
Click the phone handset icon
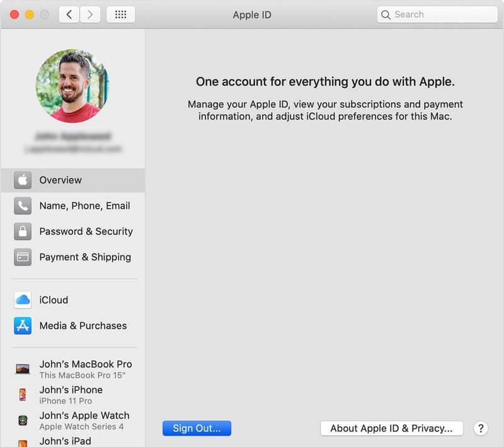click(x=23, y=206)
